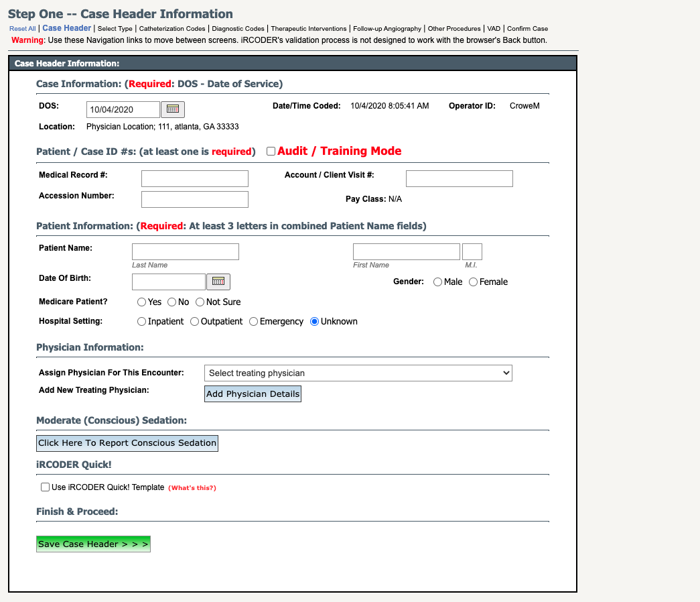Navigate to Confirm Case screen
Viewport: 700px width, 602px height.
tap(527, 29)
